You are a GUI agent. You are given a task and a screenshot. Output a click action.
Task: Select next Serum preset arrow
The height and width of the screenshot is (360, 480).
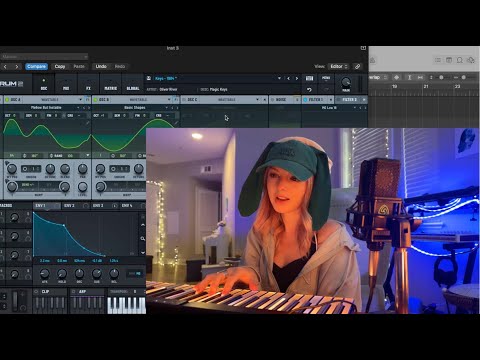tap(297, 78)
